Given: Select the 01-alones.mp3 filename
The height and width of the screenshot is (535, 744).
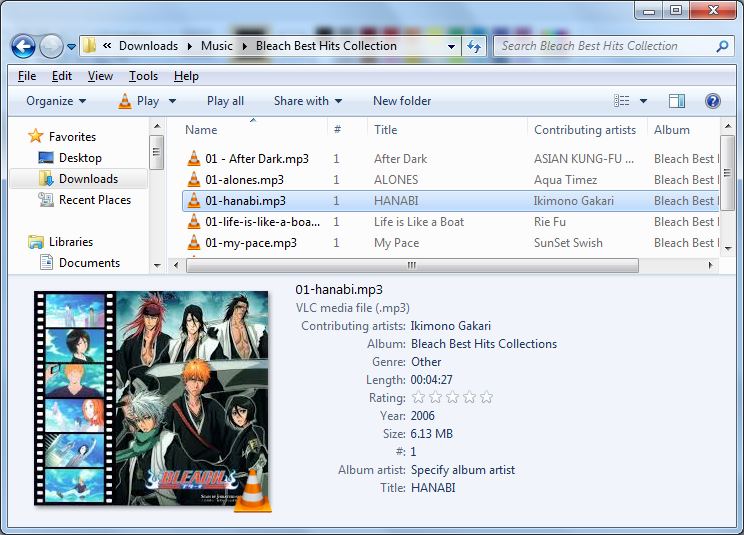Looking at the screenshot, I should coord(244,180).
